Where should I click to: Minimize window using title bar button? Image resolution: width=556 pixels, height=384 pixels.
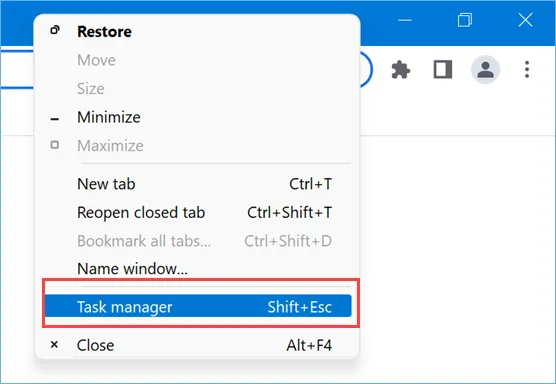click(x=405, y=20)
